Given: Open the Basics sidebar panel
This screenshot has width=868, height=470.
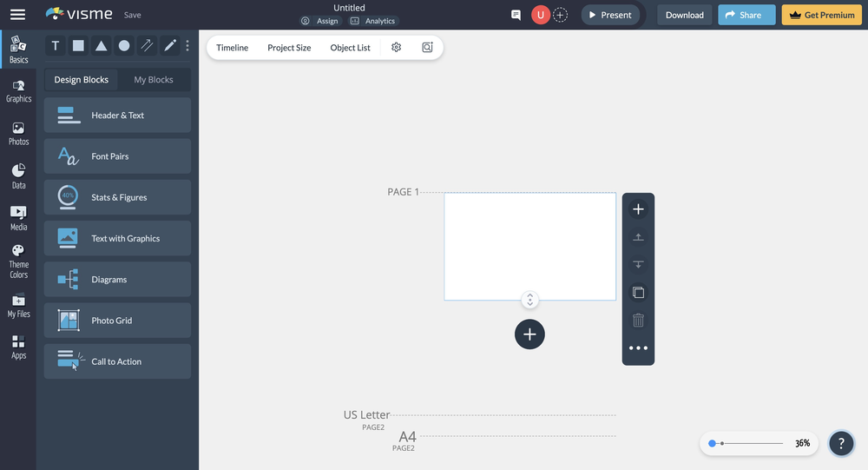Looking at the screenshot, I should point(18,50).
